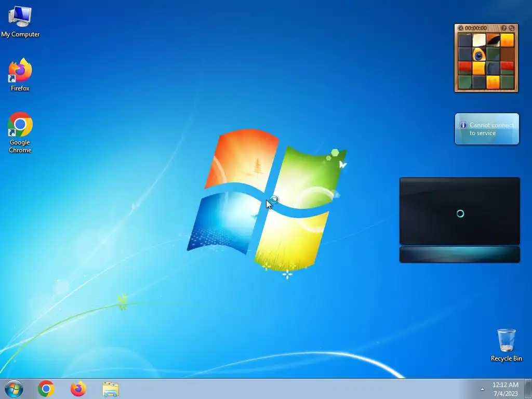Click the orange and black beak puzzle tile
This screenshot has width=532, height=399.
tap(493, 40)
